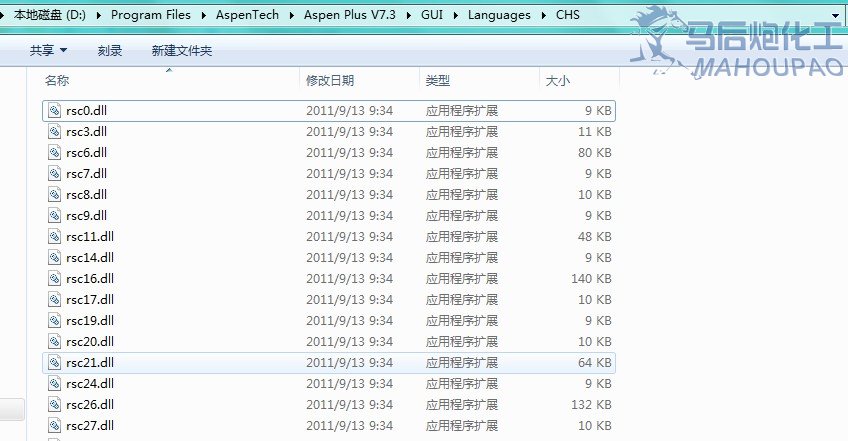The width and height of the screenshot is (848, 441).
Task: Click the 140 KB size of rsc16.dll
Action: (x=591, y=279)
